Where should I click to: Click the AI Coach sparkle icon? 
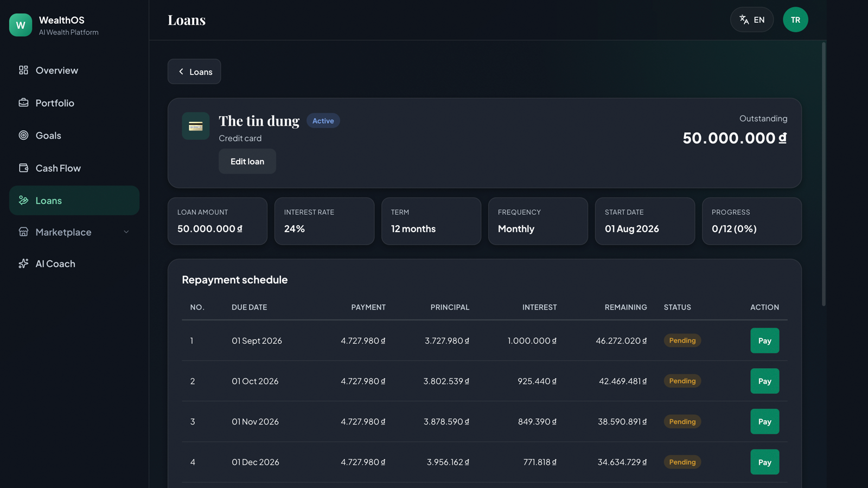23,264
